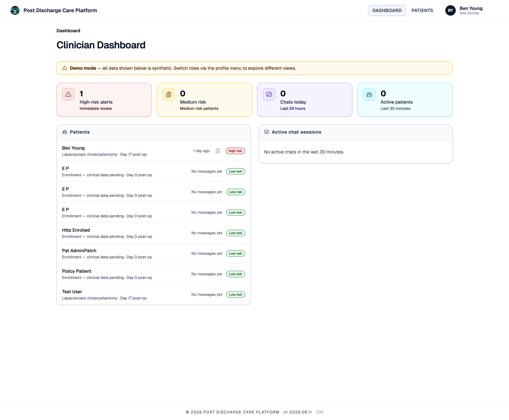Click the High risk badge
This screenshot has height=420, width=509.
235,151
